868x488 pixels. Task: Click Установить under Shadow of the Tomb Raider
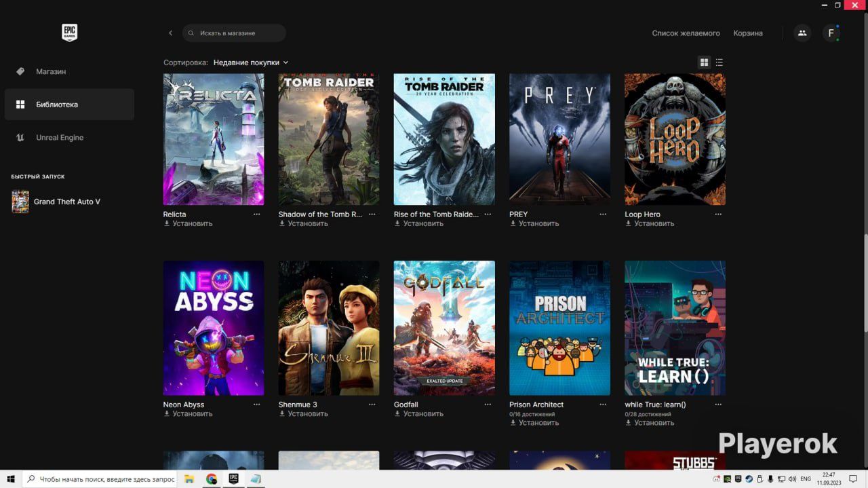click(x=304, y=223)
